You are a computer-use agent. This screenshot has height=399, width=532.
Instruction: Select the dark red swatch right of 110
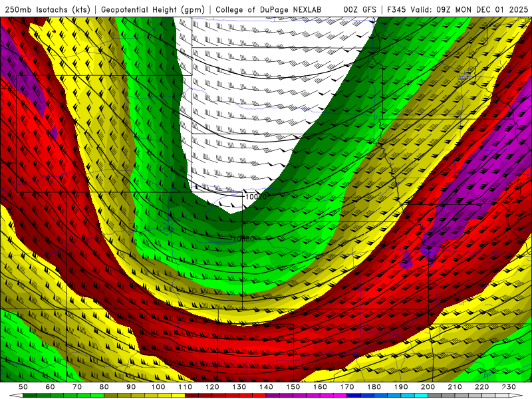192,396
